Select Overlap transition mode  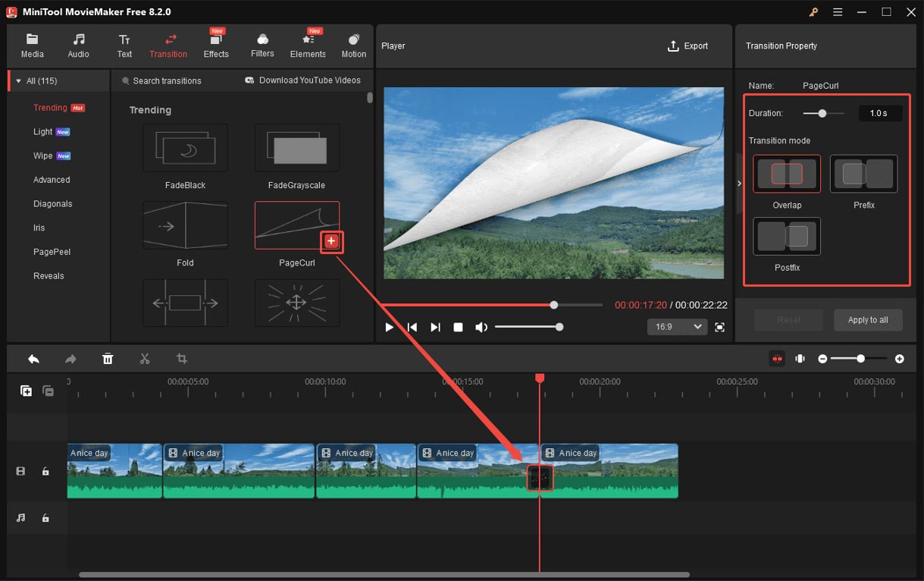(x=787, y=174)
